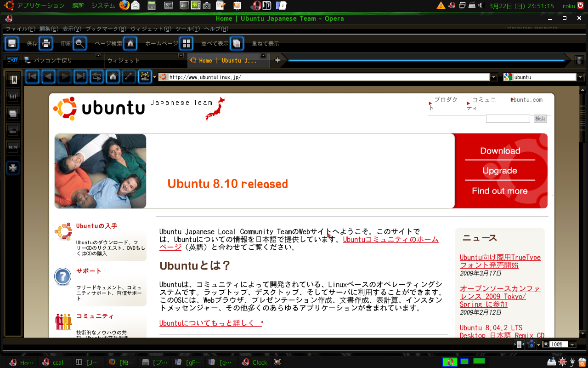Expand the search field dropdown
Image resolution: width=588 pixels, height=368 pixels.
[x=581, y=77]
